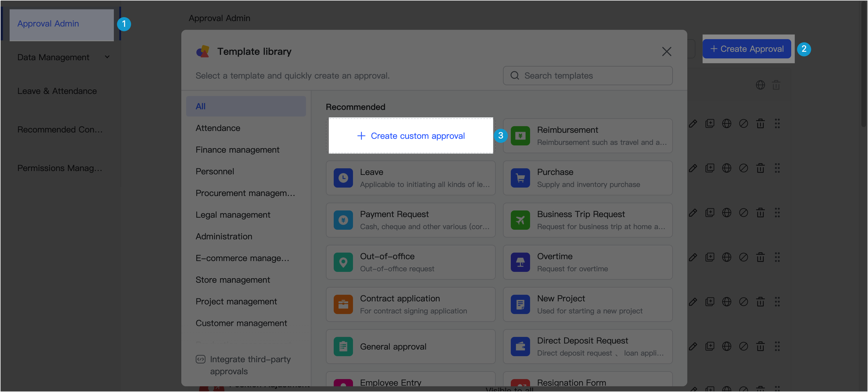
Task: Select the Attendance category
Action: pos(246,128)
